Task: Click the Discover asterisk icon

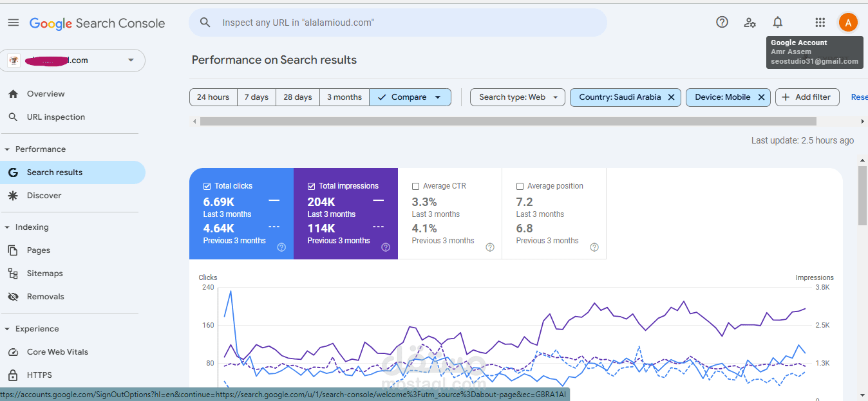Action: tap(13, 196)
